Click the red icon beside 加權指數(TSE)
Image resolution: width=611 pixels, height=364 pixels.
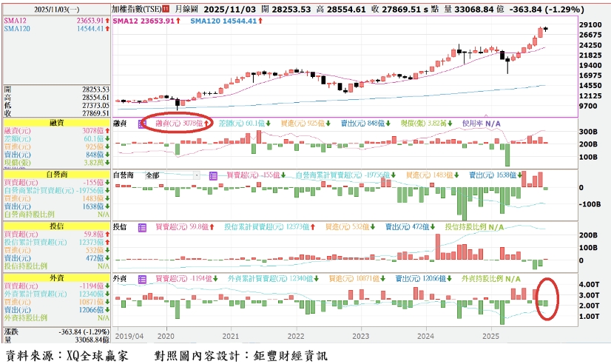166,10
